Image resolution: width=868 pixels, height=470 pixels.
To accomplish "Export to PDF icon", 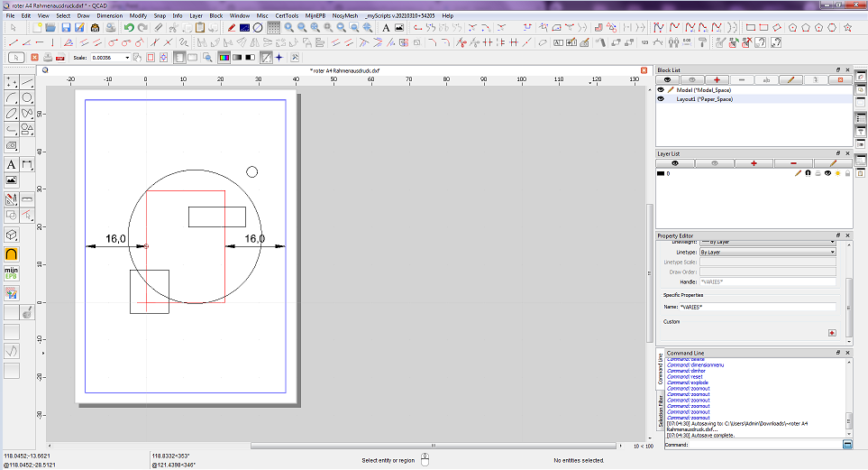I will 60,57.
